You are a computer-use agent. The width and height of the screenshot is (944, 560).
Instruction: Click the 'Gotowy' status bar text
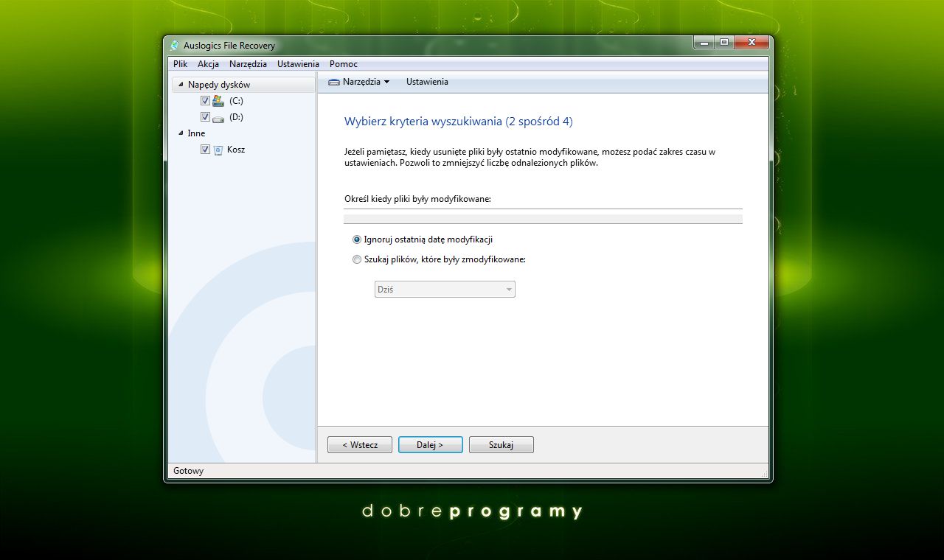pyautogui.click(x=188, y=471)
